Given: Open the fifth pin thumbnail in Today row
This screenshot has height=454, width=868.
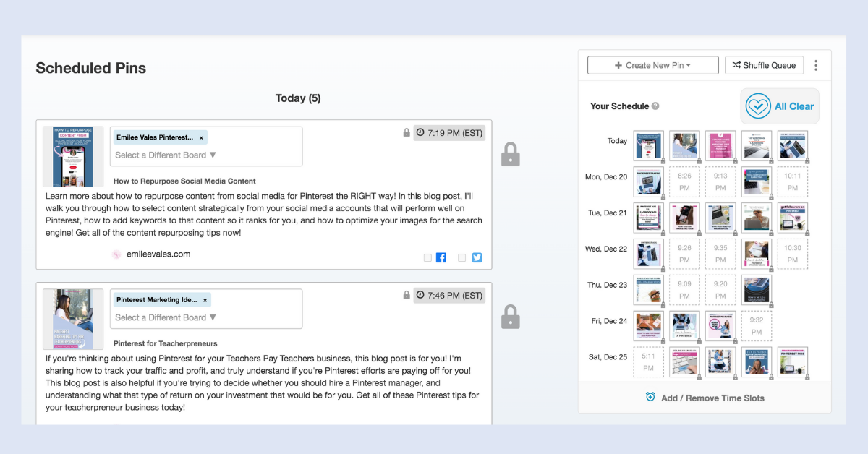Looking at the screenshot, I should tap(793, 146).
